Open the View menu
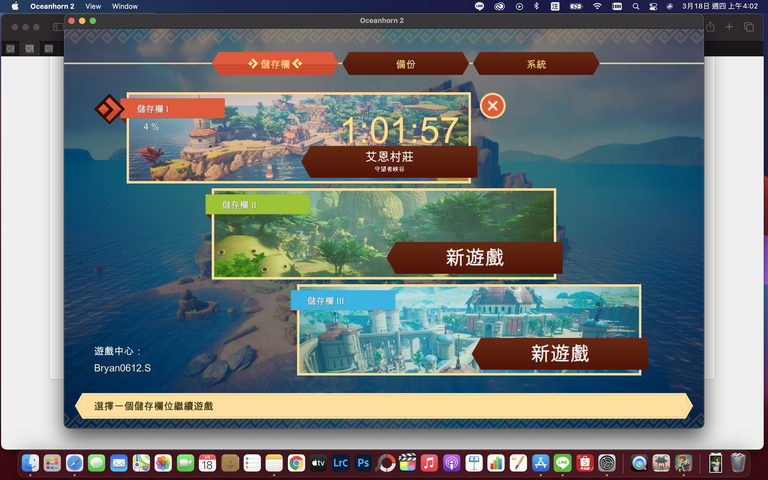 click(x=93, y=6)
